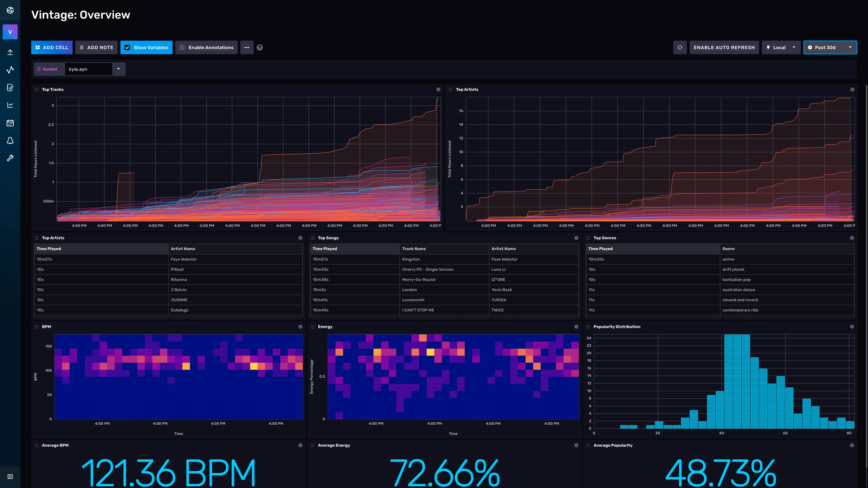Image resolution: width=868 pixels, height=488 pixels.
Task: Select the Rihanna artist cell
Action: [235, 280]
